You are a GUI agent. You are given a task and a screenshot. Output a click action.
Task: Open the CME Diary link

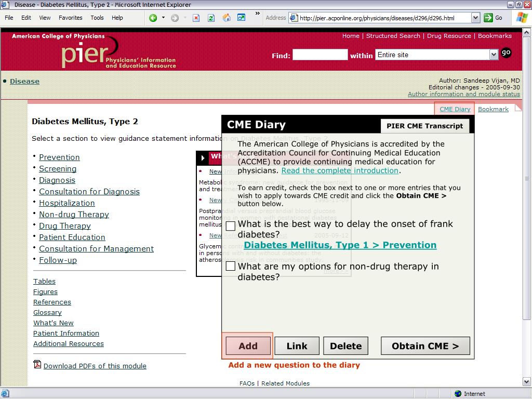455,109
